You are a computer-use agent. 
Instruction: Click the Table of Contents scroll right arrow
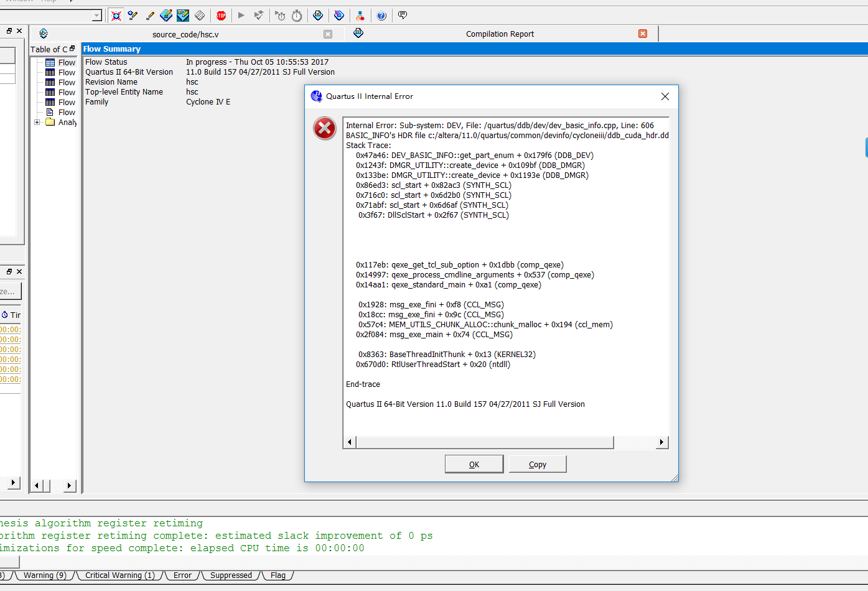click(70, 486)
